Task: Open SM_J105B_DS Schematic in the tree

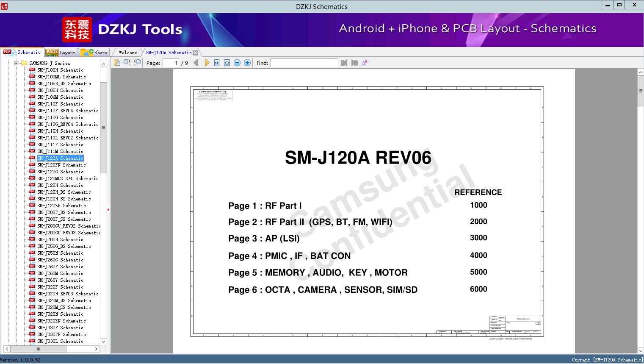Action: (x=64, y=83)
